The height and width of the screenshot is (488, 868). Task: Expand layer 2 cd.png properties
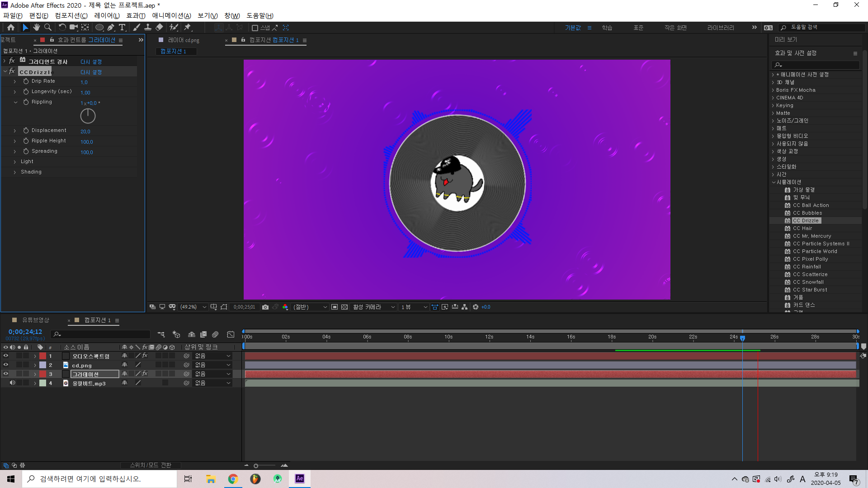35,365
